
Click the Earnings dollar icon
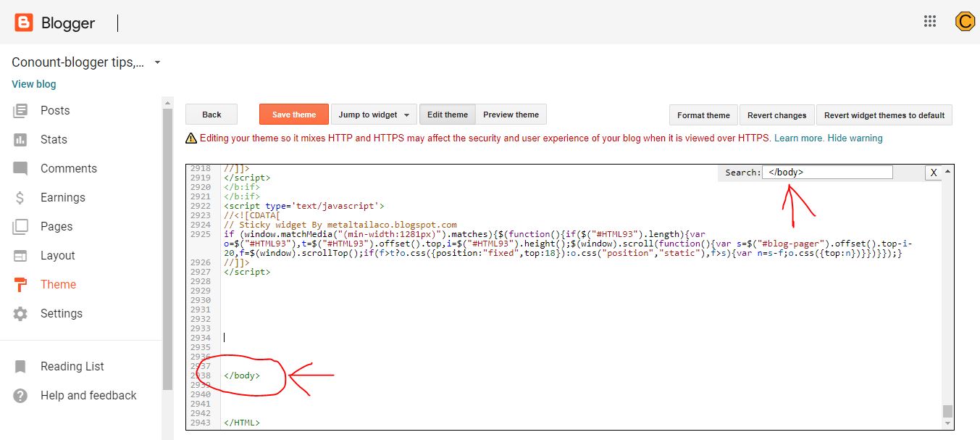pyautogui.click(x=20, y=198)
